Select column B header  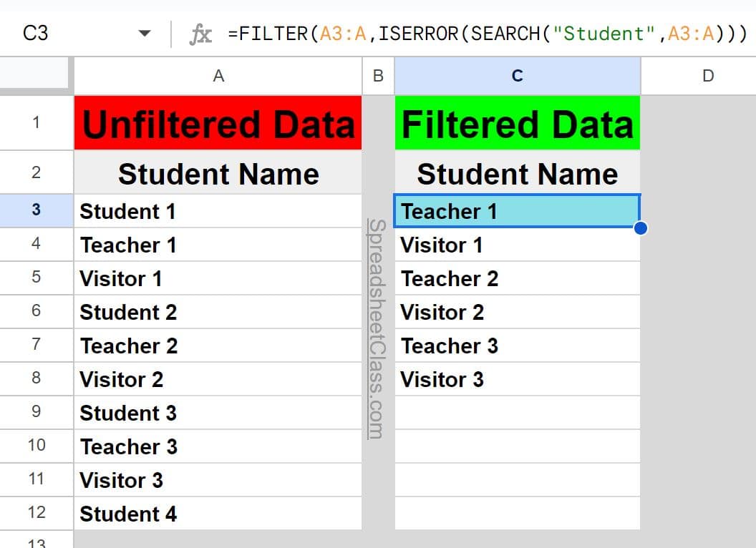pyautogui.click(x=378, y=75)
